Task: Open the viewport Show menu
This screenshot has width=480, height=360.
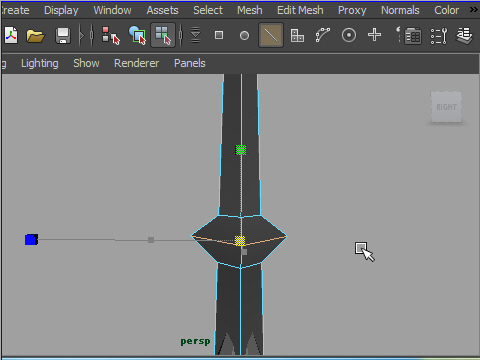Action: point(86,63)
